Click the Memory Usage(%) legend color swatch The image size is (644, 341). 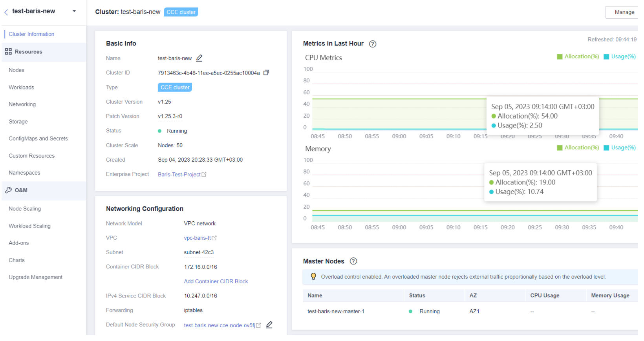(x=606, y=148)
